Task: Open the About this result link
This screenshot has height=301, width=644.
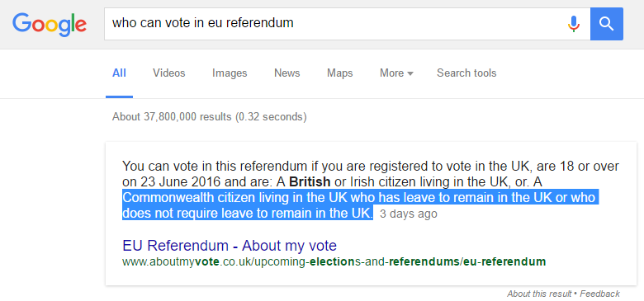Action: 539,294
